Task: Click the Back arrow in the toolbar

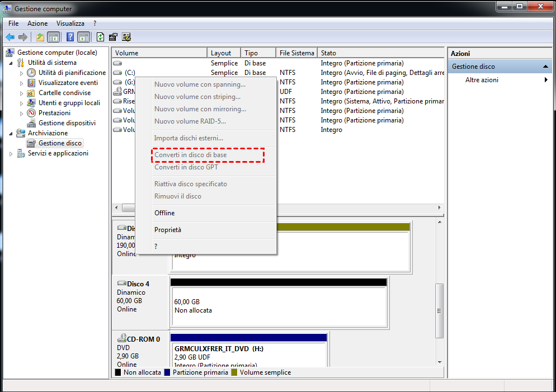Action: point(10,37)
